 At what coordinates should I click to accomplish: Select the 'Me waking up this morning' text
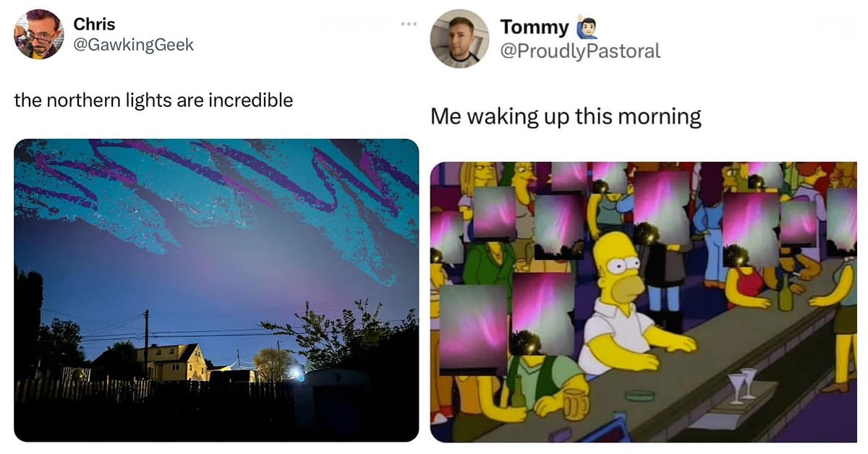(566, 116)
